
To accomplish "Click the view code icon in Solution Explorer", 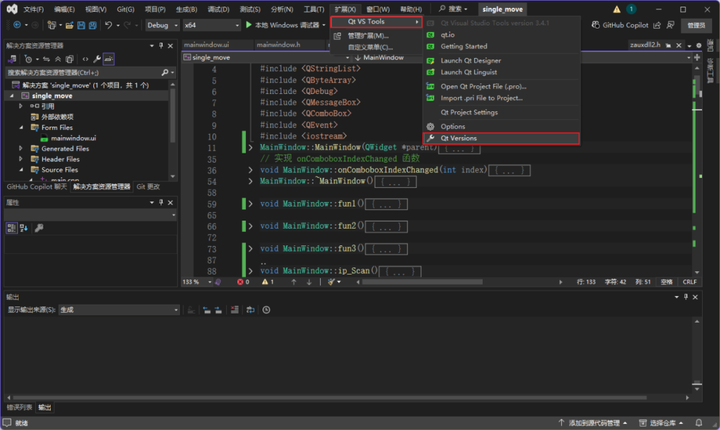I will pos(85,59).
